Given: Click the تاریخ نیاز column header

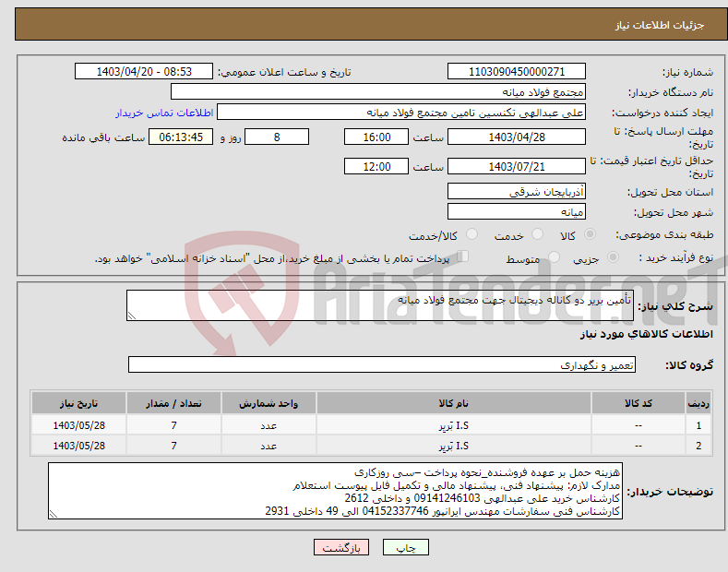Looking at the screenshot, I should pos(79,403).
